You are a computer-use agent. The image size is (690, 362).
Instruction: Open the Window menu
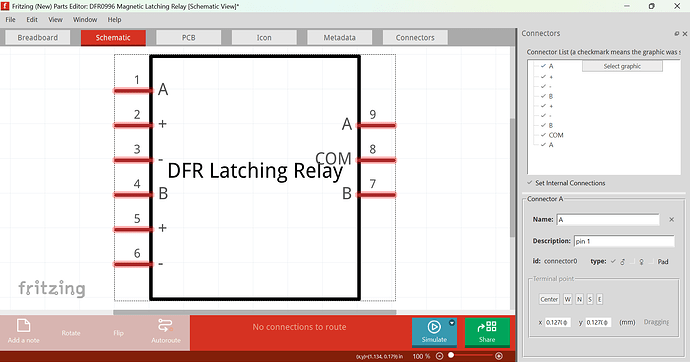click(x=85, y=19)
